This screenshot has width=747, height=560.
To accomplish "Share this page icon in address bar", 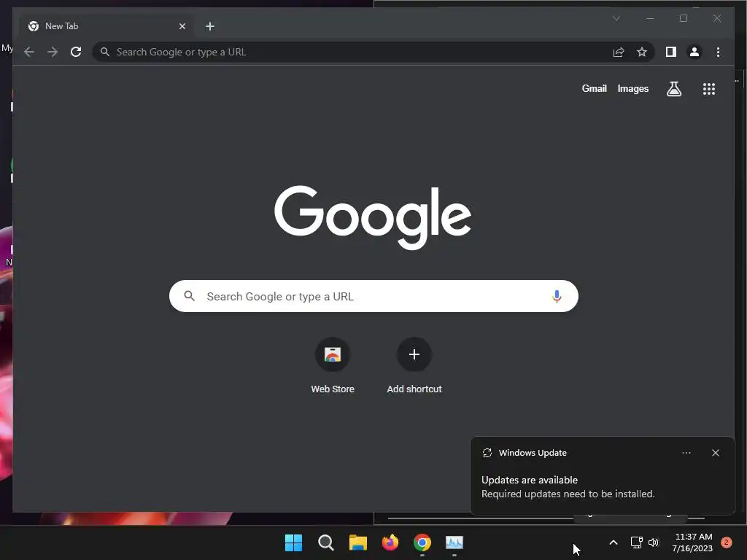I will [x=619, y=52].
